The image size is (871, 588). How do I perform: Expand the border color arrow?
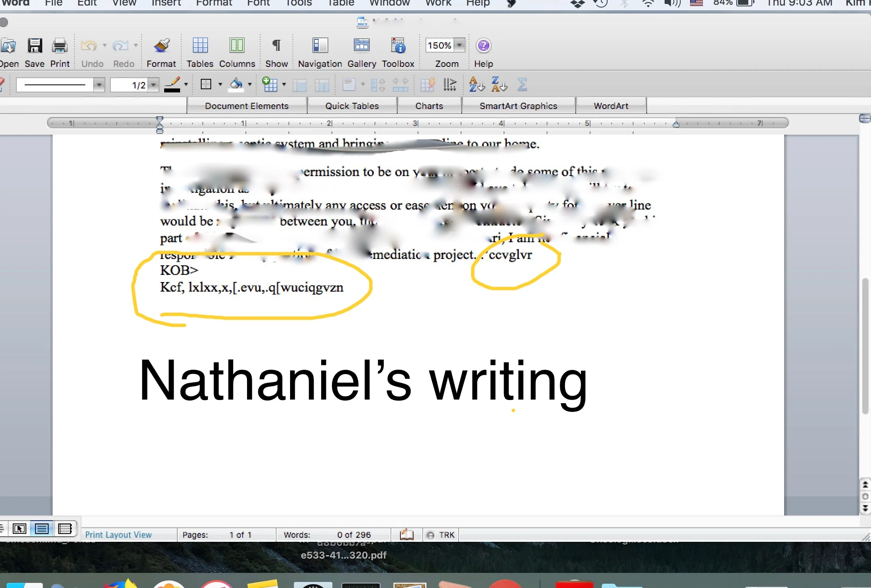[x=186, y=84]
